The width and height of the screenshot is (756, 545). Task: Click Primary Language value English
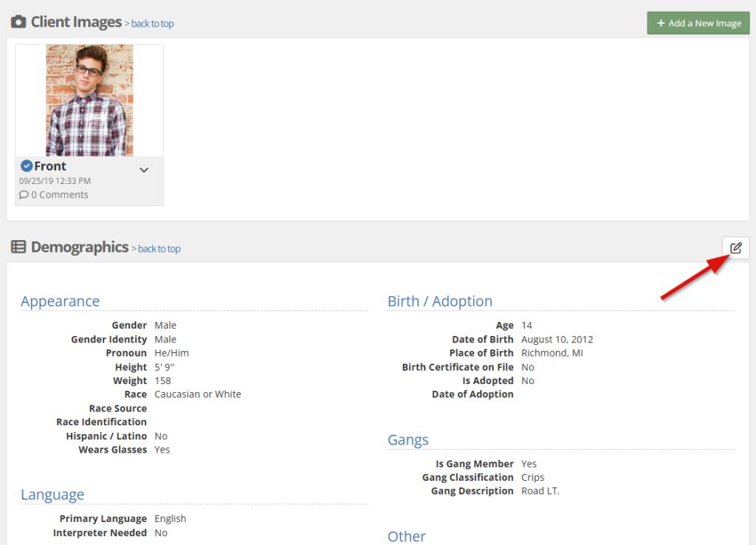(x=171, y=518)
